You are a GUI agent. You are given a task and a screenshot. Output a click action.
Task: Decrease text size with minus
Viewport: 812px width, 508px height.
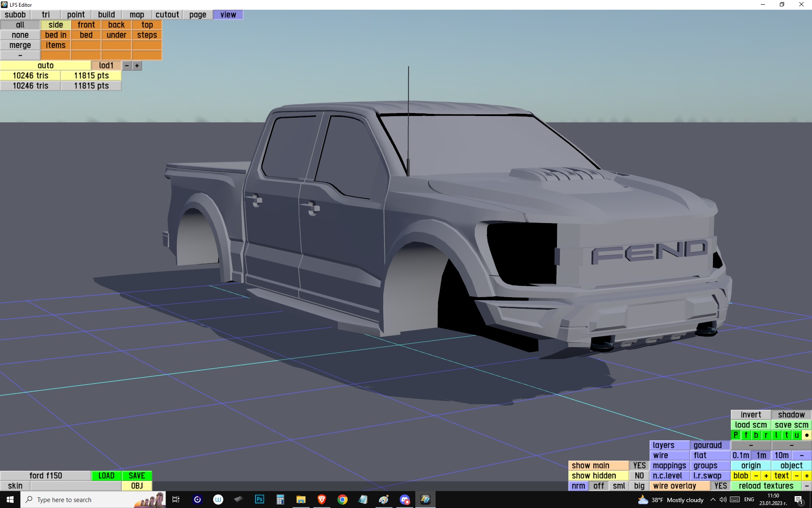point(797,475)
